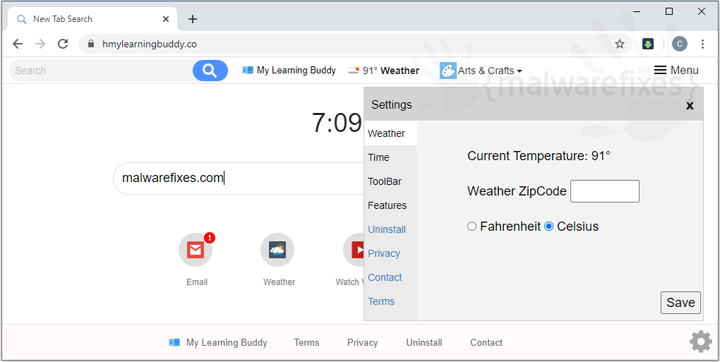Screen dimensions: 720x362
Task: Open the Email shortcut icon
Action: tap(196, 250)
